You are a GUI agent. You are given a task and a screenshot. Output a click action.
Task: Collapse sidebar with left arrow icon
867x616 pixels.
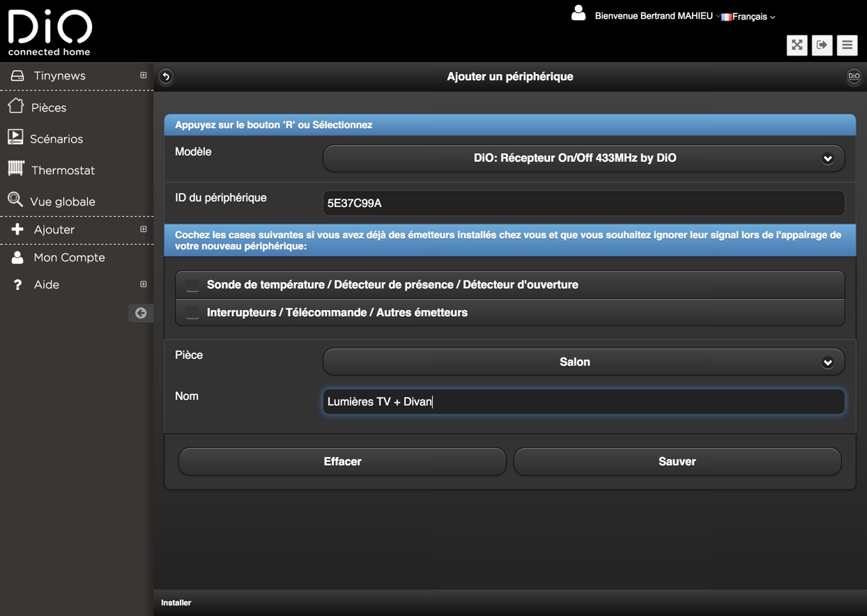click(141, 313)
